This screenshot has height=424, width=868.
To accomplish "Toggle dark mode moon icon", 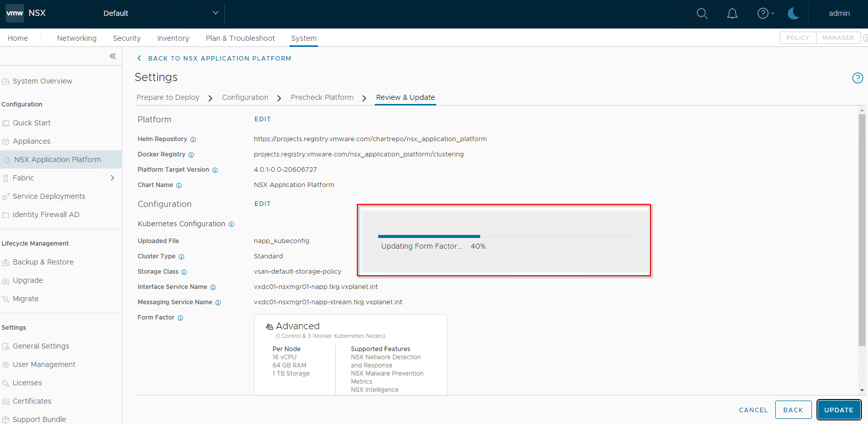I will (x=794, y=14).
